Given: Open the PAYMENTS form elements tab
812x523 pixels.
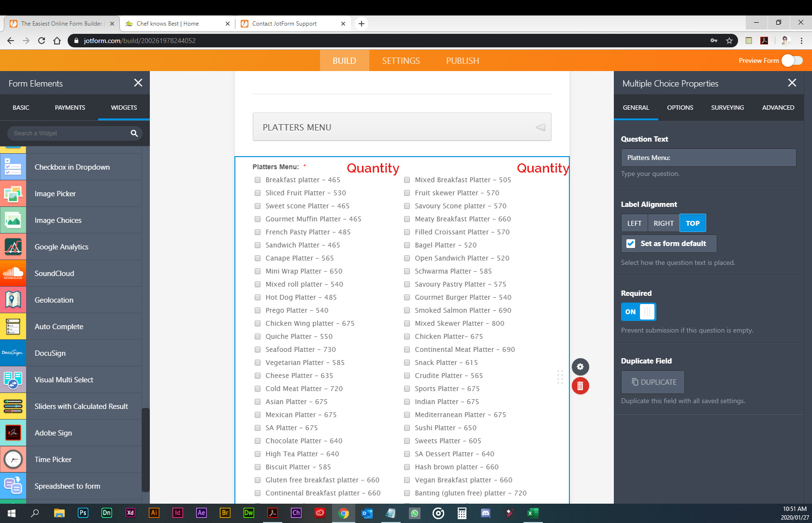Looking at the screenshot, I should tap(70, 108).
